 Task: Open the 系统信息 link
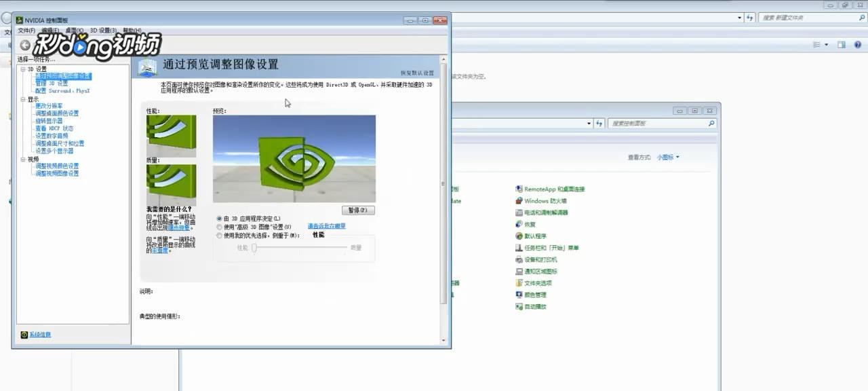click(x=40, y=335)
